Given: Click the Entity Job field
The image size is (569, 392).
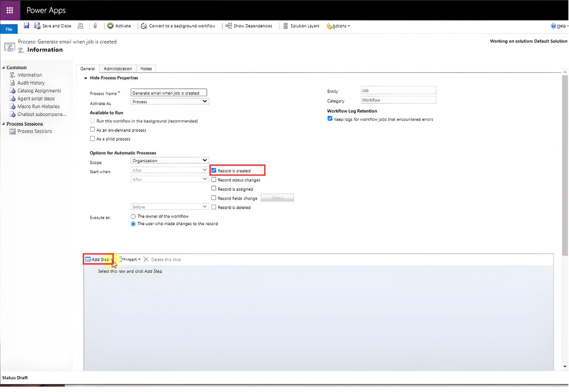Looking at the screenshot, I should click(x=398, y=90).
